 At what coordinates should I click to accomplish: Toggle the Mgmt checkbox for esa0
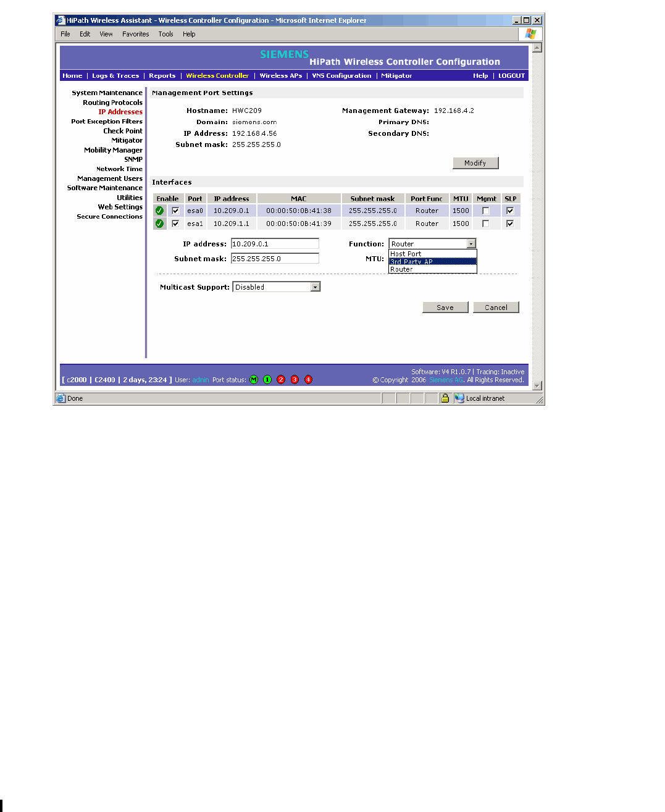click(486, 211)
